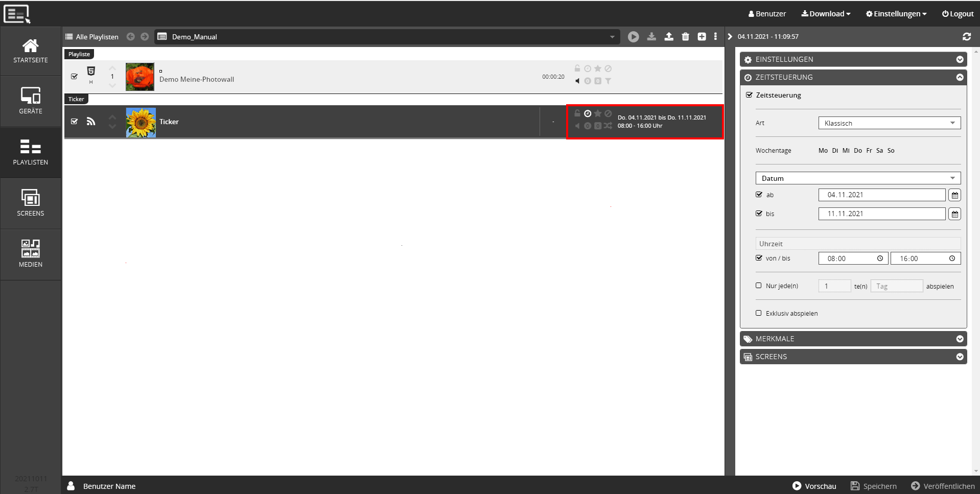This screenshot has height=494, width=980.
Task: Click the Logout link
Action: coord(958,14)
